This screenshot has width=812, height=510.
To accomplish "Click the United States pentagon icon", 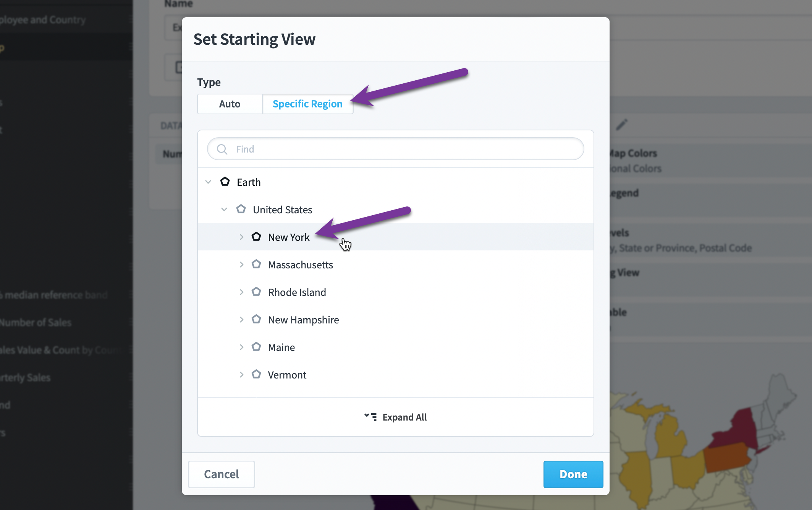I will (241, 209).
